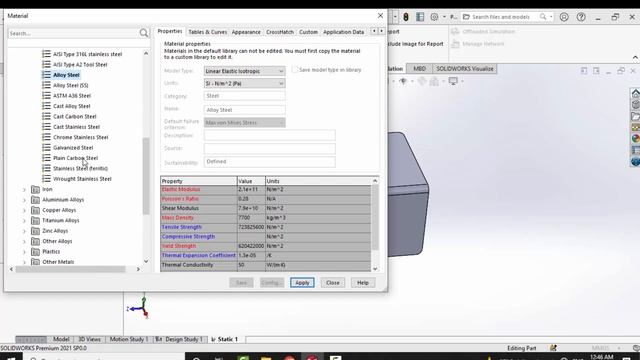Open the Application Data tab

coord(343,32)
